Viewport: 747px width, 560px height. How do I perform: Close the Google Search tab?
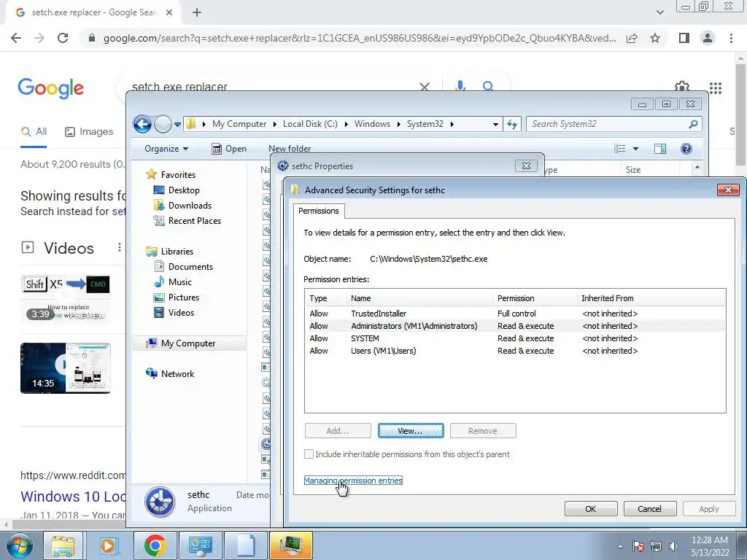pos(169,12)
